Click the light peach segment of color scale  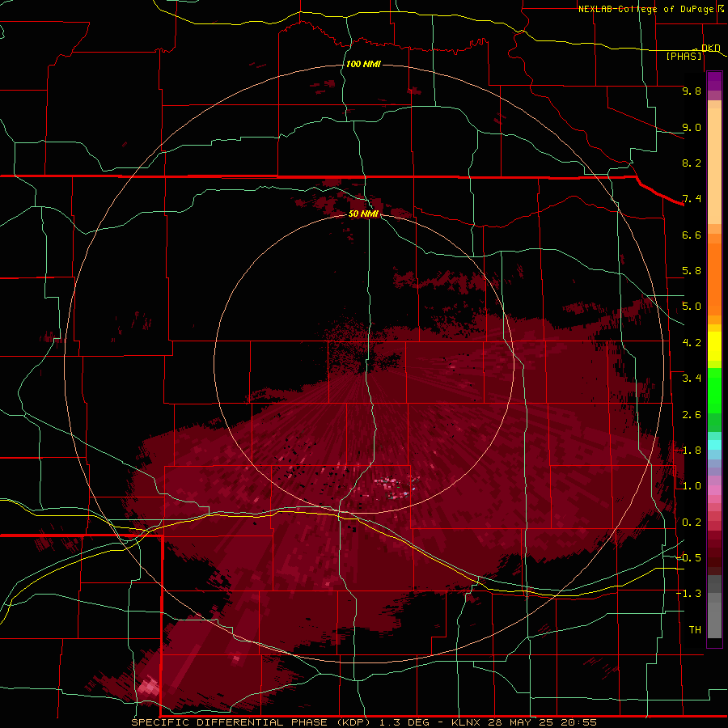click(714, 166)
